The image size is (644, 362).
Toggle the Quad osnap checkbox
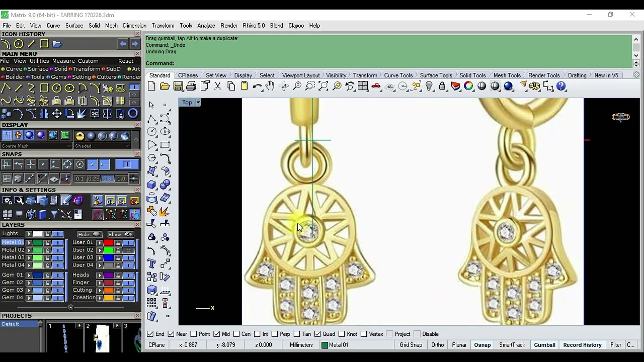point(317,334)
